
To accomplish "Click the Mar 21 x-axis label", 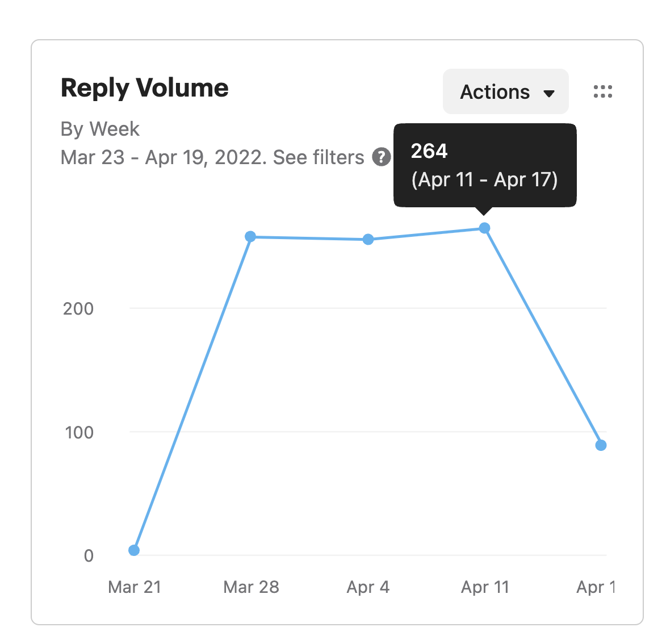I will coord(135,587).
